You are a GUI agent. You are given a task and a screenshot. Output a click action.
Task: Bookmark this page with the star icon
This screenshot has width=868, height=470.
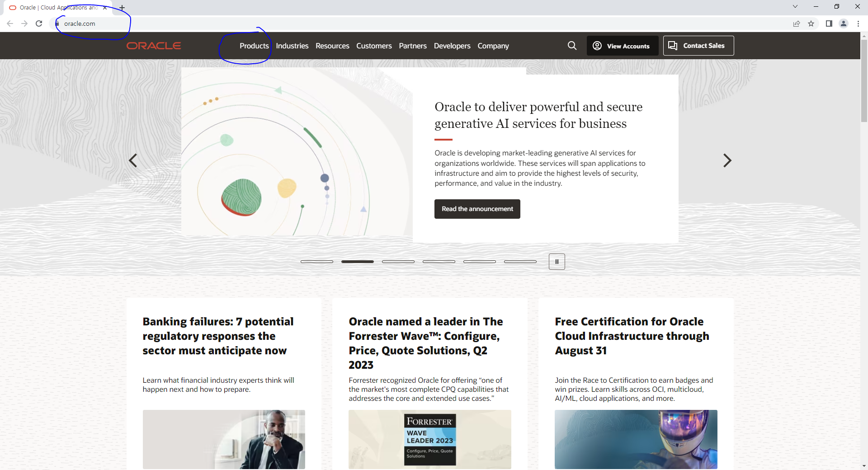pyautogui.click(x=811, y=23)
